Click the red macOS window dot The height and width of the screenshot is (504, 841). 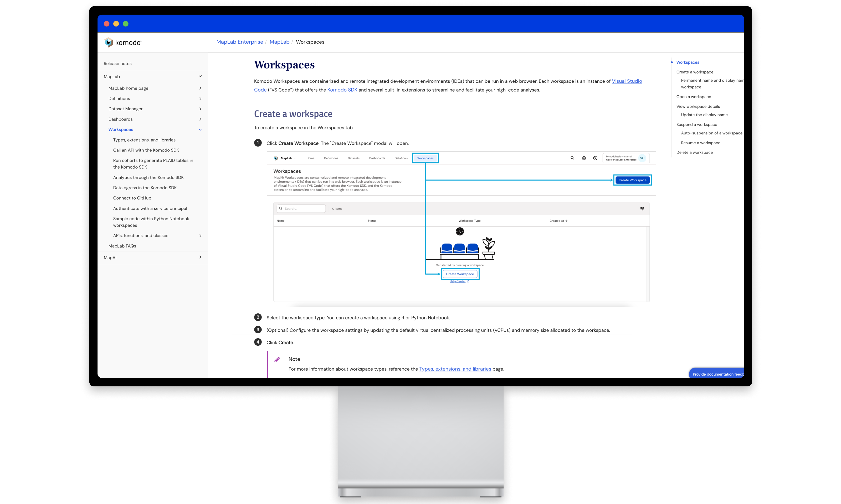pyautogui.click(x=106, y=24)
